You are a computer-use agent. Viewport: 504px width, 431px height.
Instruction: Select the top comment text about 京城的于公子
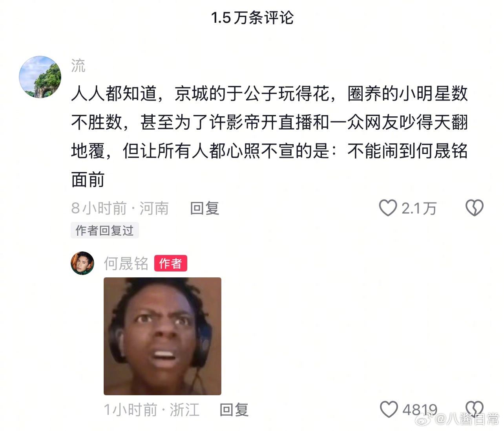coord(269,136)
